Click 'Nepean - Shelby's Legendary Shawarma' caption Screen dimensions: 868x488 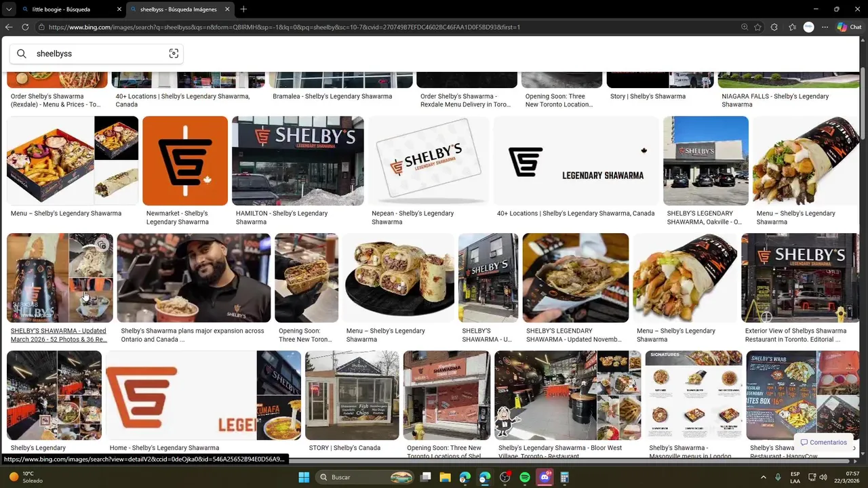(413, 218)
